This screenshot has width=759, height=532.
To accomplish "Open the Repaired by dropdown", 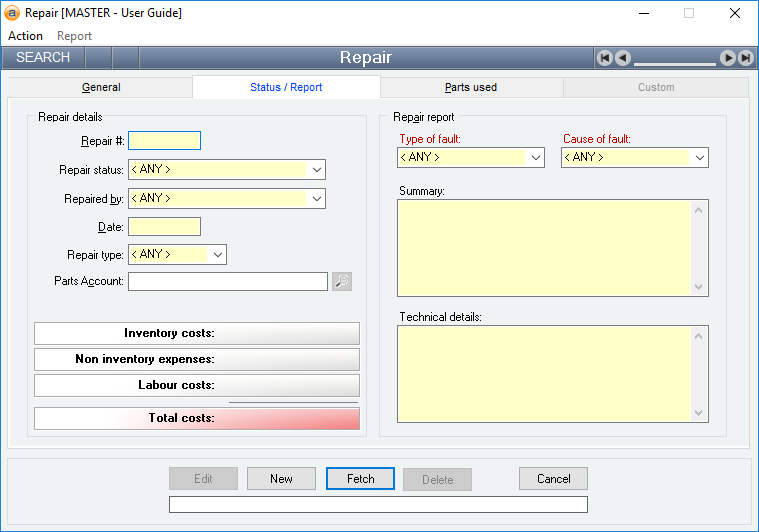I will click(x=316, y=199).
